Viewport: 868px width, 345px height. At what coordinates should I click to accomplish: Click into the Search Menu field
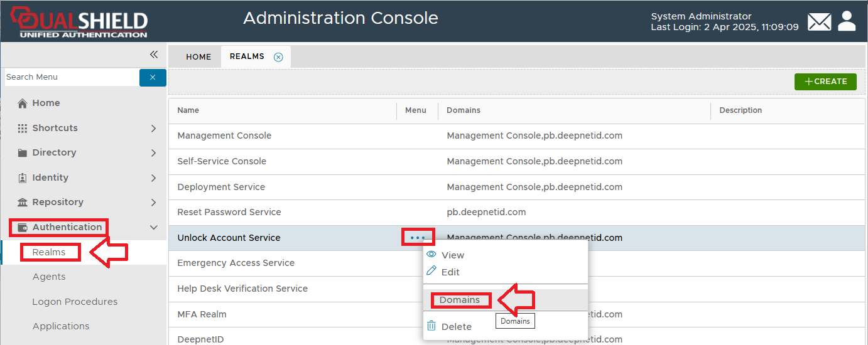point(70,77)
